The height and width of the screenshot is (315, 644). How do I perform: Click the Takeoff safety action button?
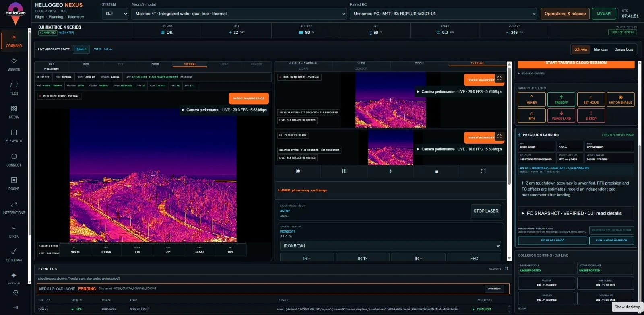(561, 99)
